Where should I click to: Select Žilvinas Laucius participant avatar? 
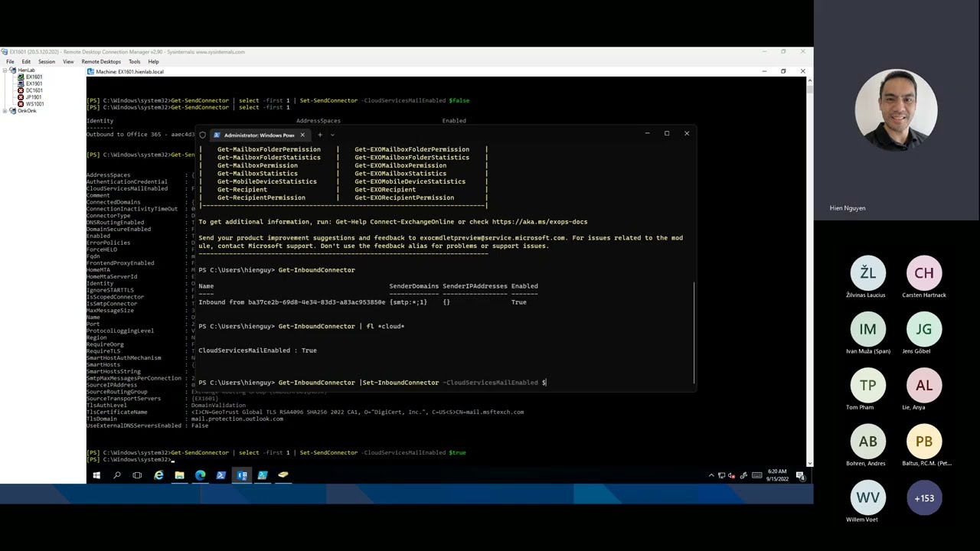[867, 272]
